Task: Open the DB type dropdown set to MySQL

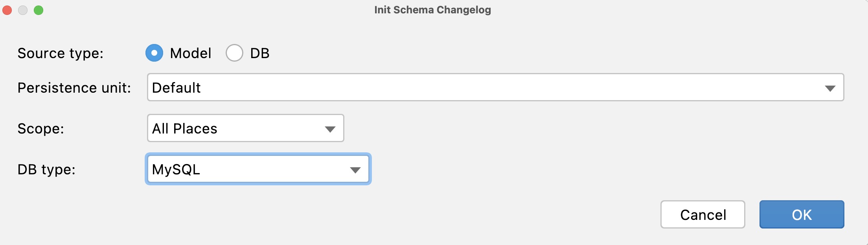Action: point(355,169)
